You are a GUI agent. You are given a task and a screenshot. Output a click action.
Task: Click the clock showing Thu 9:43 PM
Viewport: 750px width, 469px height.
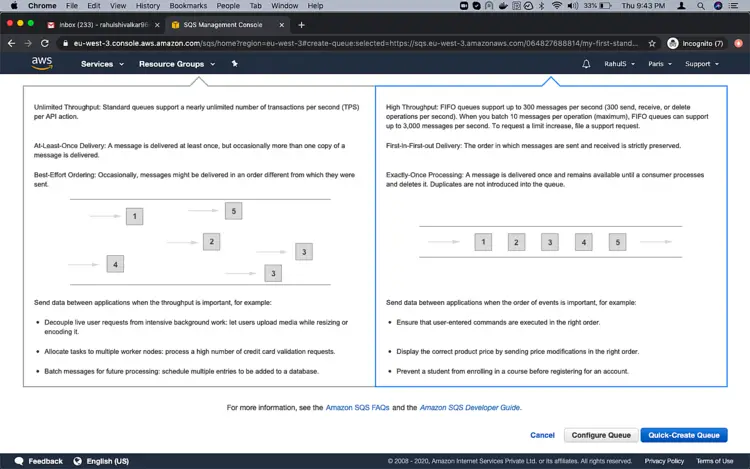[x=643, y=6]
